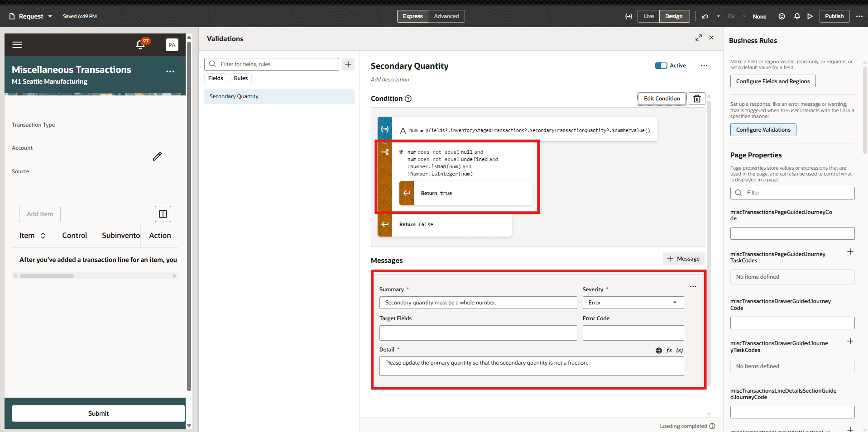Click the pencil edit icon near Account
The image size is (868, 432).
tap(157, 157)
